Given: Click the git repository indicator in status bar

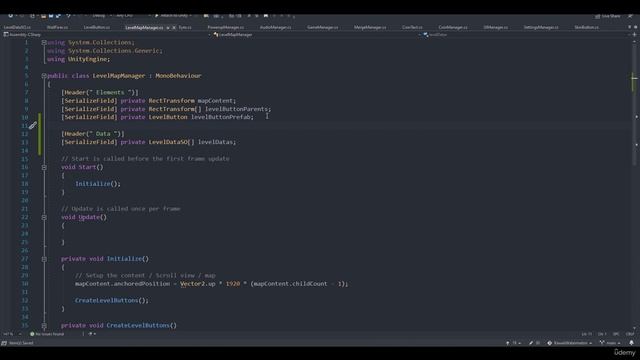Looking at the screenshot, I should coord(570,343).
